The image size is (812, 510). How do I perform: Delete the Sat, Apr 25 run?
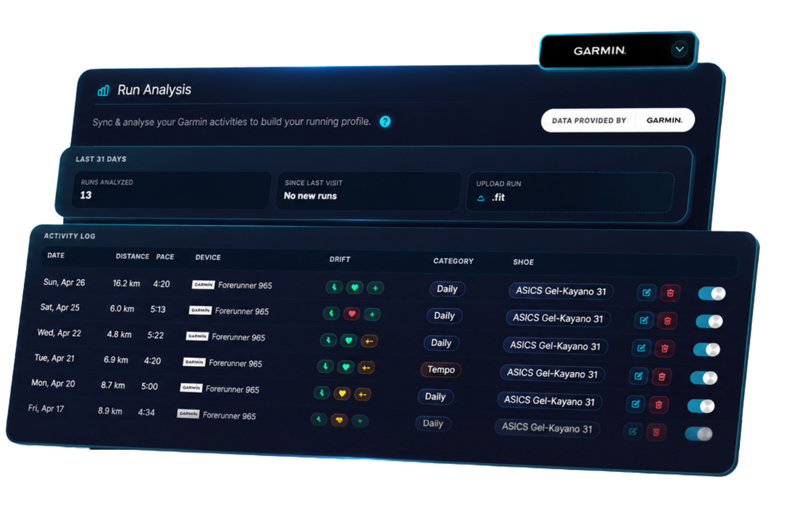[x=667, y=321]
